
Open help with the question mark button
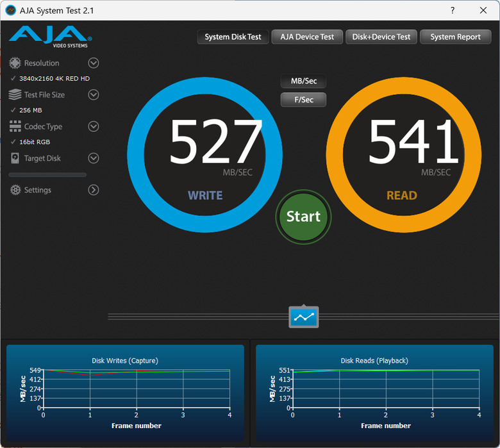[x=452, y=10]
